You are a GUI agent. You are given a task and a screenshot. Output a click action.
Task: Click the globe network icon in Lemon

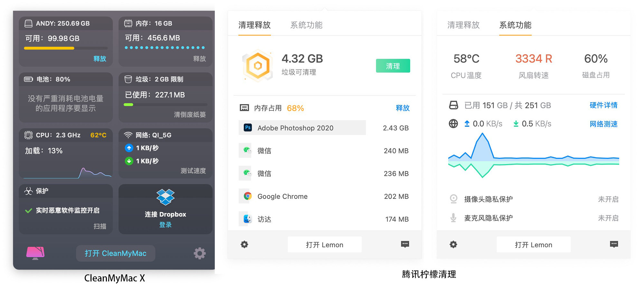coord(453,124)
